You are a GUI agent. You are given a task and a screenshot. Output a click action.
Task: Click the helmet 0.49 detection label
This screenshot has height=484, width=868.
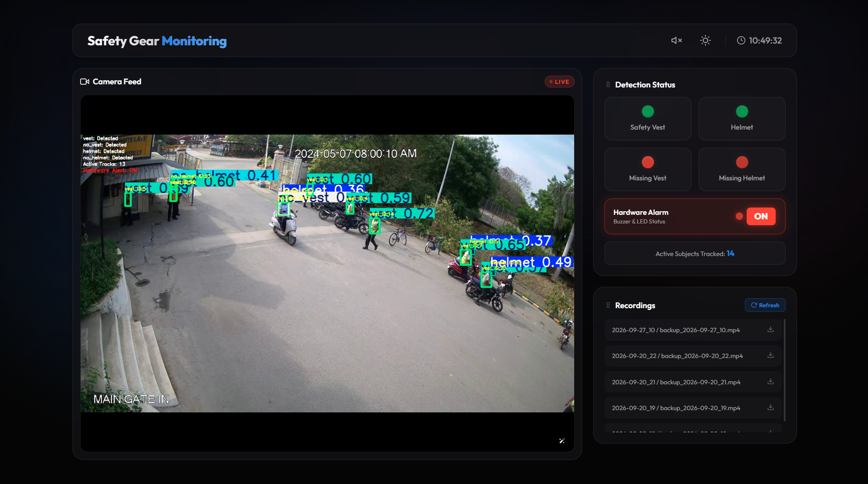(532, 262)
